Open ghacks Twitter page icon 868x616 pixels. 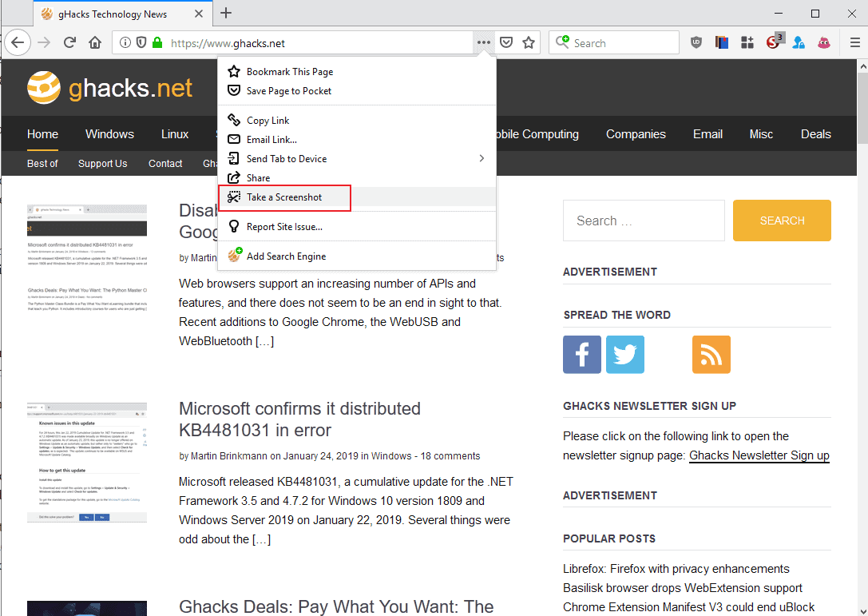(625, 355)
